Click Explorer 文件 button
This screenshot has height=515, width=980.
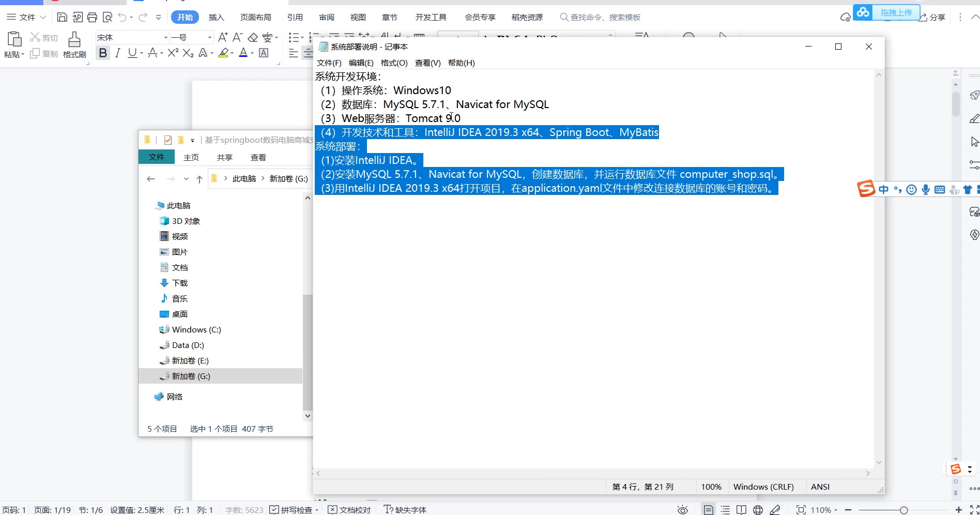[156, 157]
